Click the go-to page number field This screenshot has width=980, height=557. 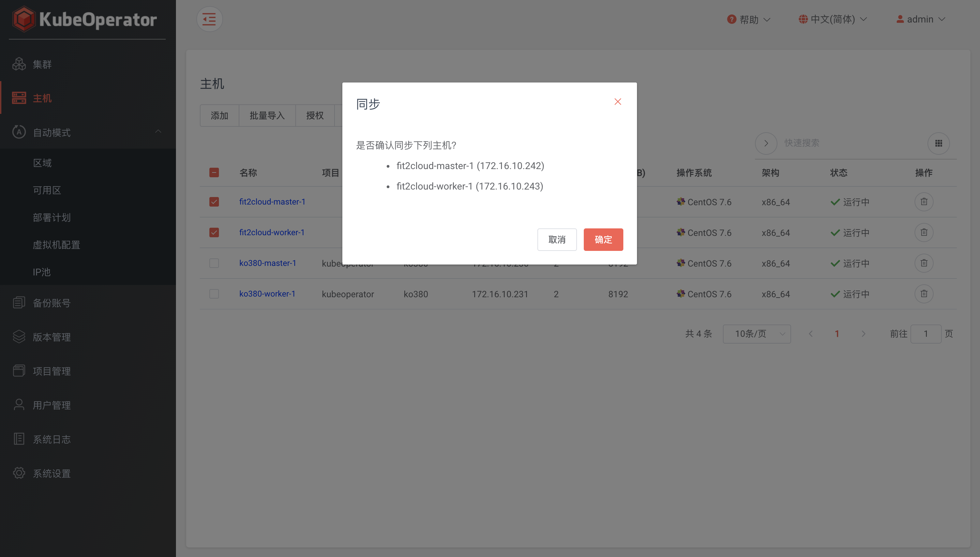925,334
